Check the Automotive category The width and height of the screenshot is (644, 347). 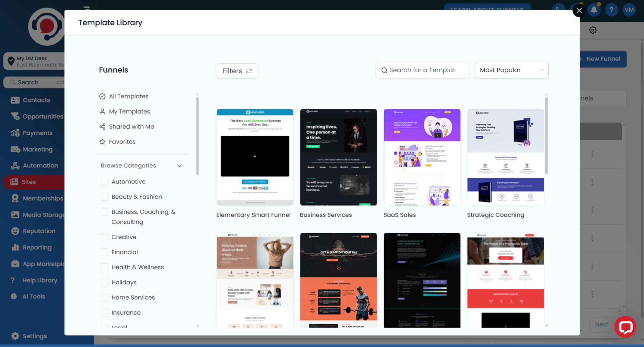(x=104, y=182)
